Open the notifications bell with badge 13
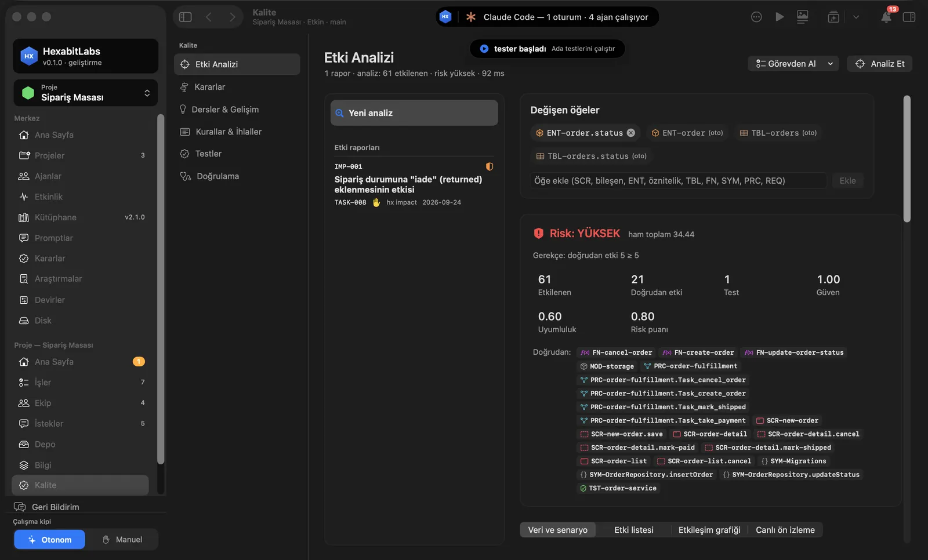The image size is (928, 560). click(x=886, y=17)
